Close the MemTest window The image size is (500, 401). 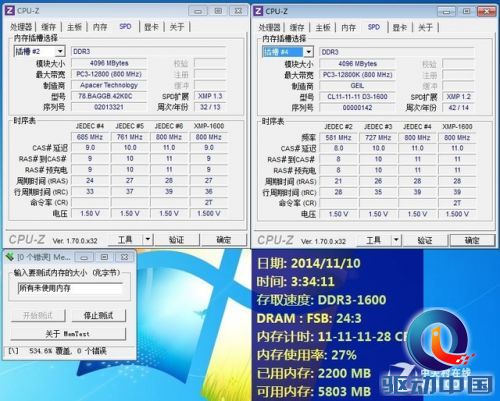tap(124, 257)
